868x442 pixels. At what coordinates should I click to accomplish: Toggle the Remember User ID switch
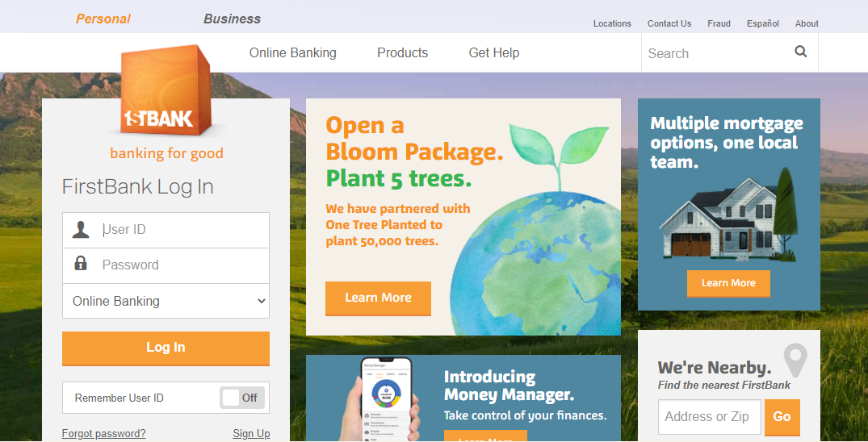[x=242, y=398]
